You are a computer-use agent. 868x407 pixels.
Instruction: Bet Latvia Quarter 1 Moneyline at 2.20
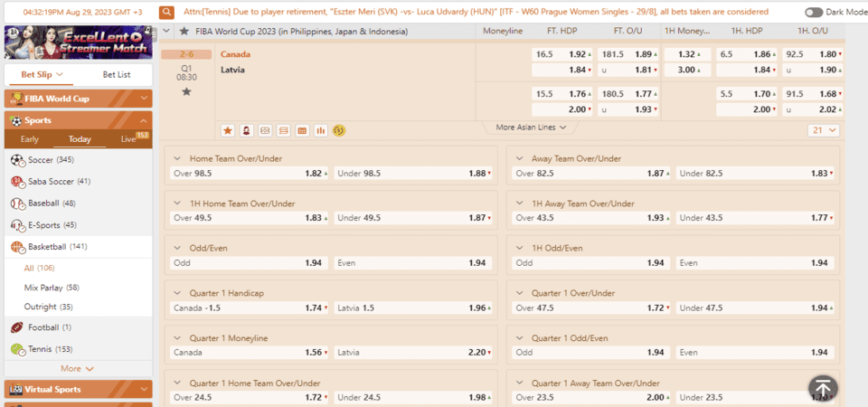[x=413, y=352]
